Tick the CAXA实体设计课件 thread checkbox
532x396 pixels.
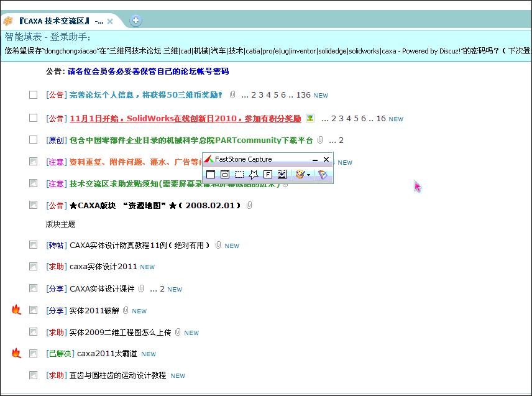34,288
